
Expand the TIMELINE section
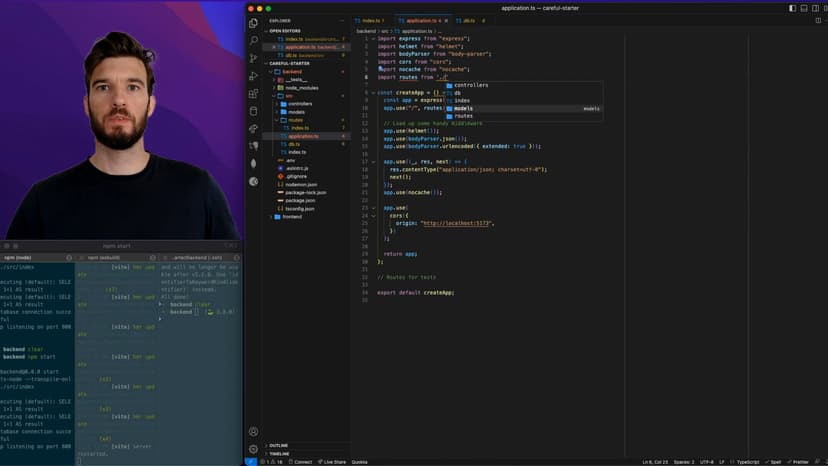coord(279,454)
